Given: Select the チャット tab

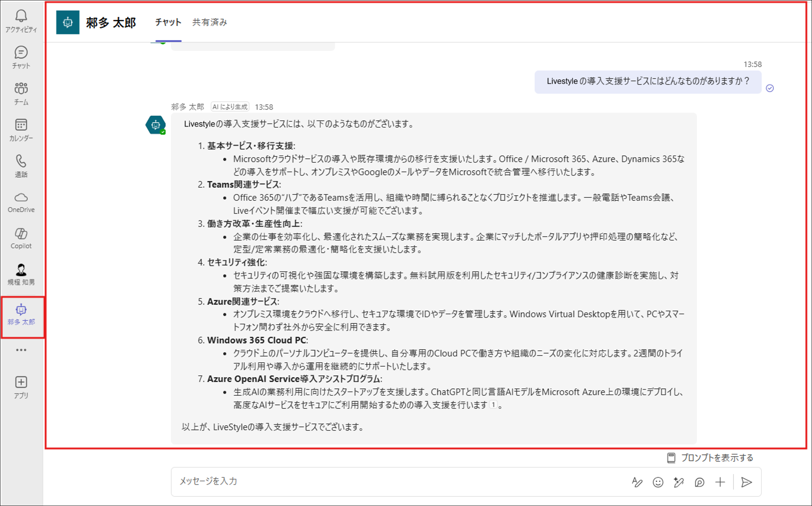Looking at the screenshot, I should 168,22.
